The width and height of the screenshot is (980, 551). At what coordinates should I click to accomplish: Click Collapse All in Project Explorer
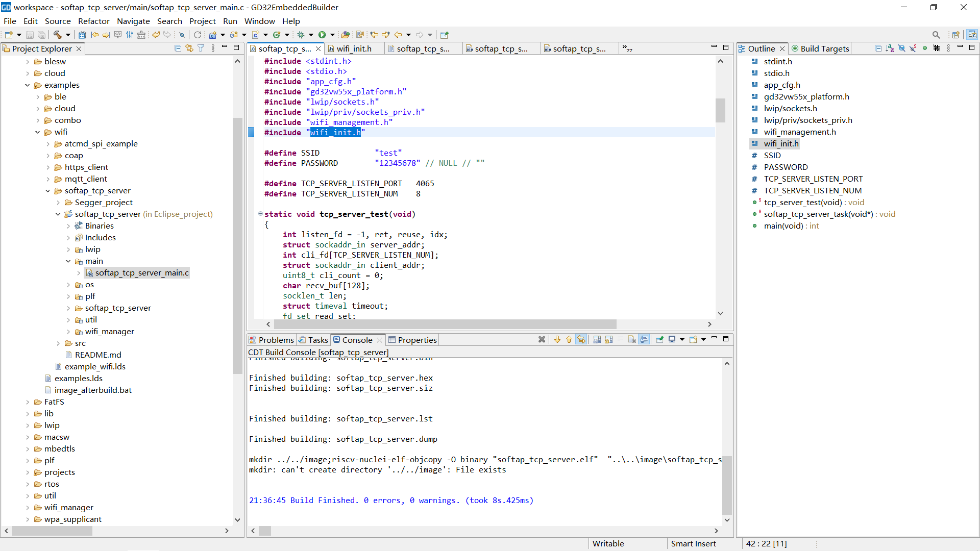click(178, 48)
